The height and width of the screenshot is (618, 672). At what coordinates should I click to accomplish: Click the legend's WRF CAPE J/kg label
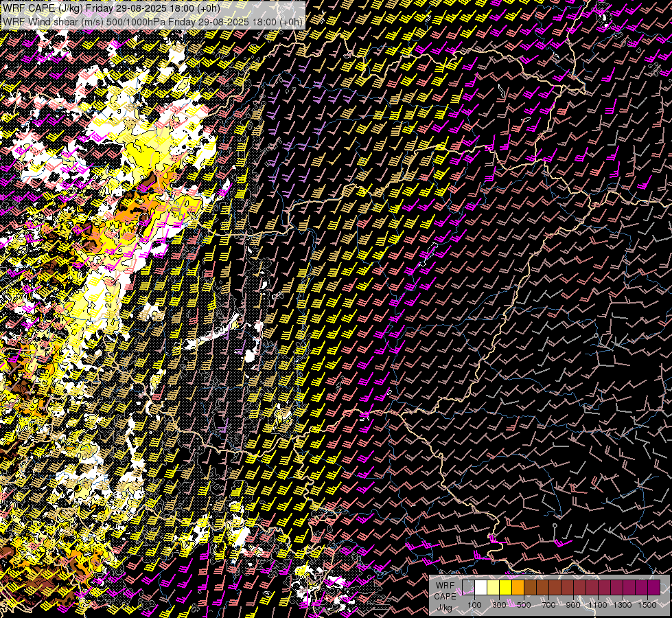[445, 596]
